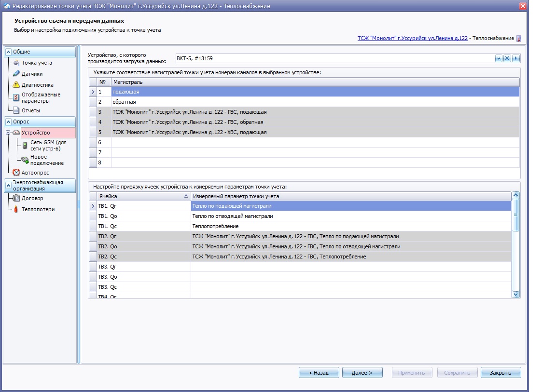Screen dimensions: 556x392
Task: Close the editing window
Action: (x=523, y=6)
